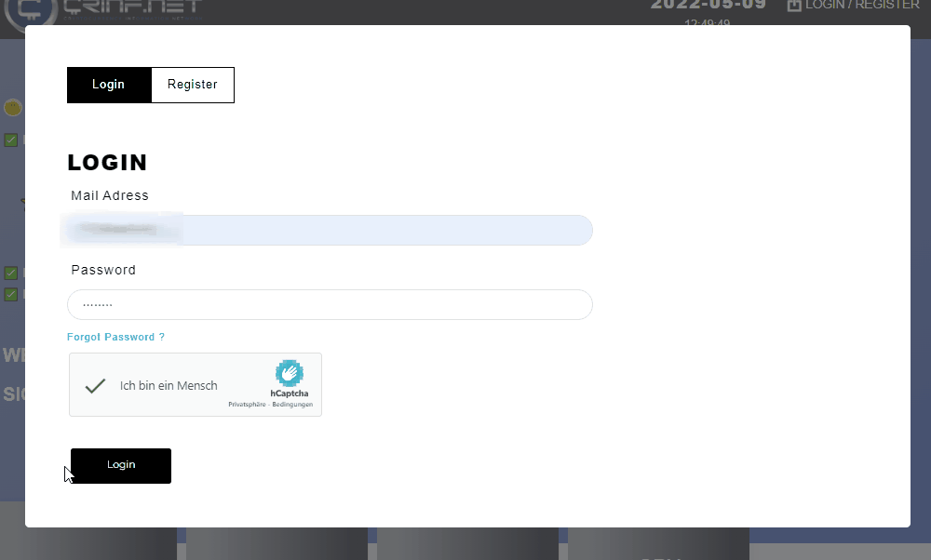Open the hCaptcha Privatsphäre link
Viewport: 931px width, 560px height.
click(247, 405)
